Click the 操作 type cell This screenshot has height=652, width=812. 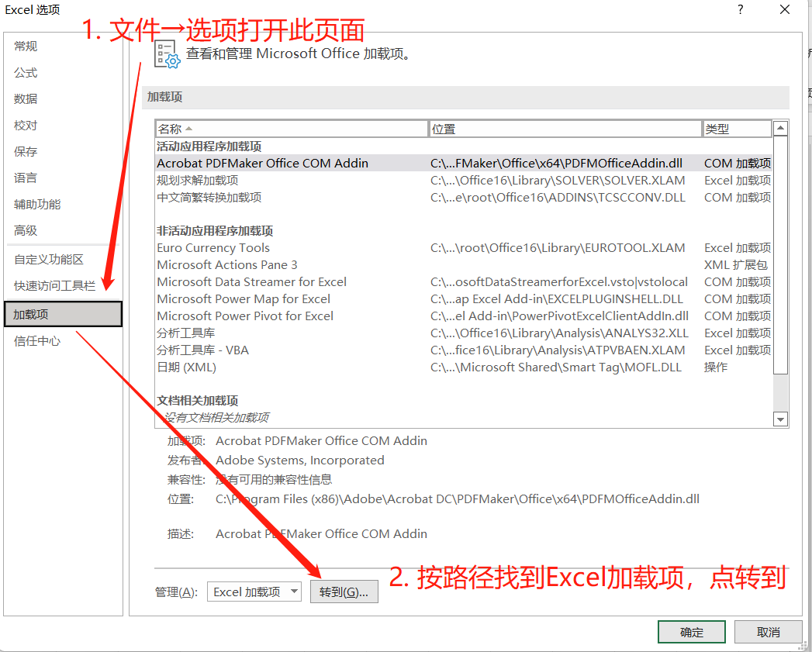coord(716,367)
